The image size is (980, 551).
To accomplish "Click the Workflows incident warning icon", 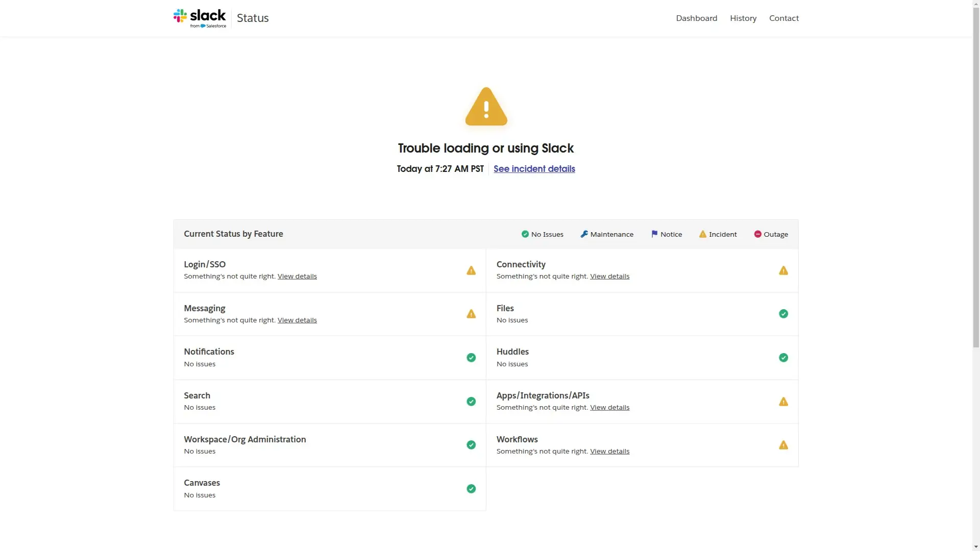I will coord(783,445).
